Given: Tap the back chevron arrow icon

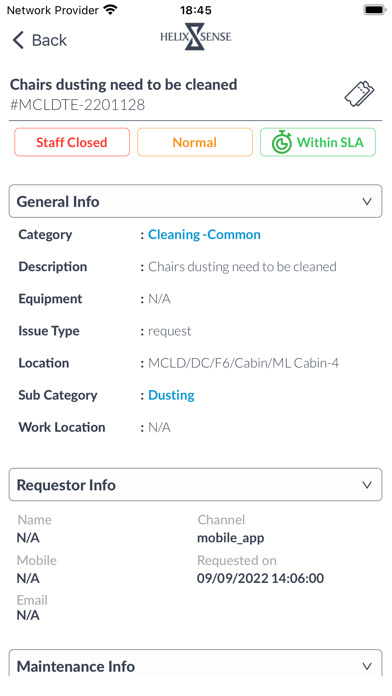Looking at the screenshot, I should pyautogui.click(x=18, y=40).
